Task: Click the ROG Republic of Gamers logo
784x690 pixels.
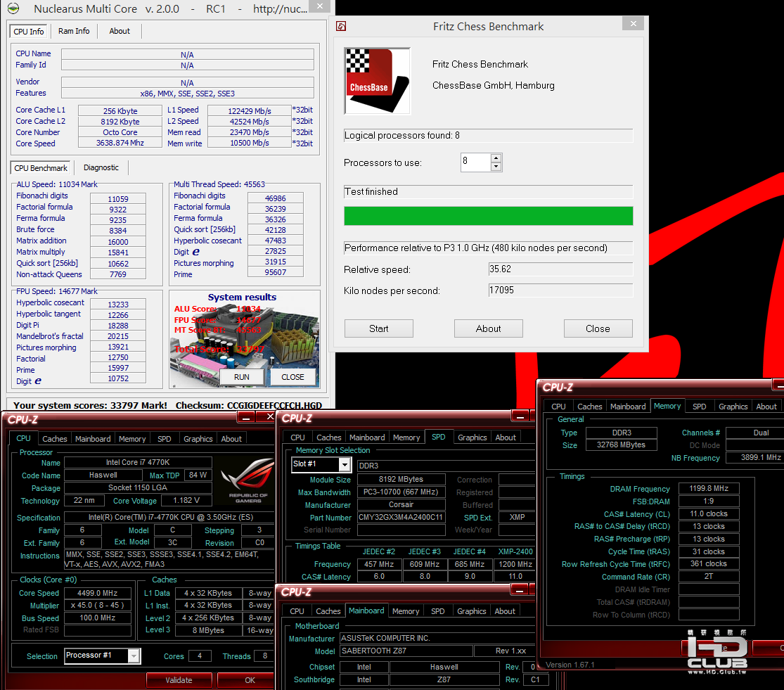Action: [248, 481]
